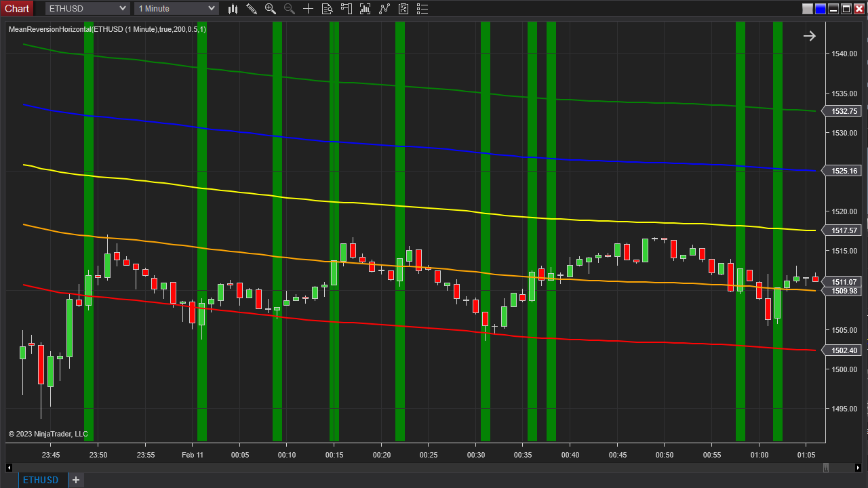Add a new chart tab with plus
This screenshot has width=868, height=488.
[x=76, y=480]
